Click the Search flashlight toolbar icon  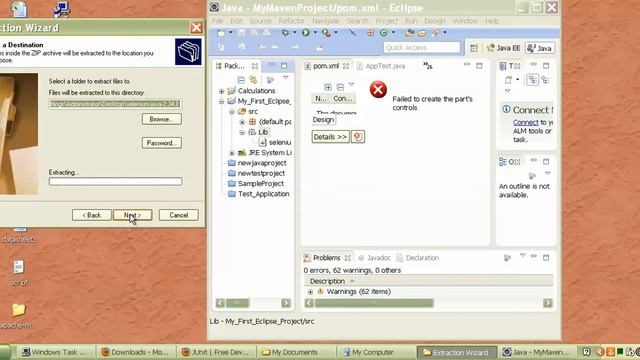(436, 33)
